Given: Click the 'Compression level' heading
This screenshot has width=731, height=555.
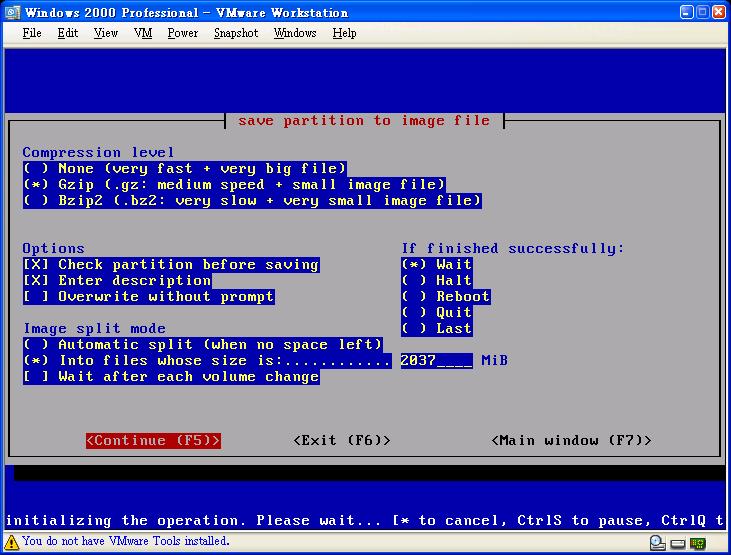Looking at the screenshot, I should (98, 153).
